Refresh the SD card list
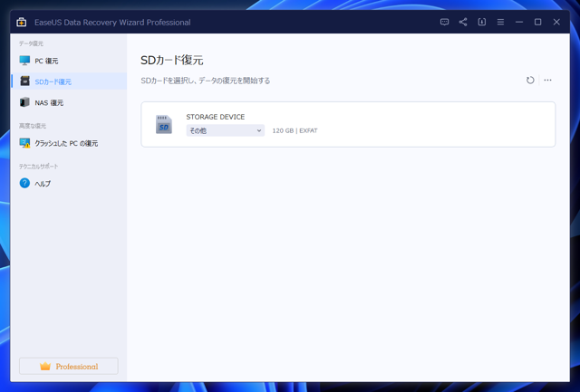Image resolution: width=580 pixels, height=392 pixels. (x=530, y=81)
